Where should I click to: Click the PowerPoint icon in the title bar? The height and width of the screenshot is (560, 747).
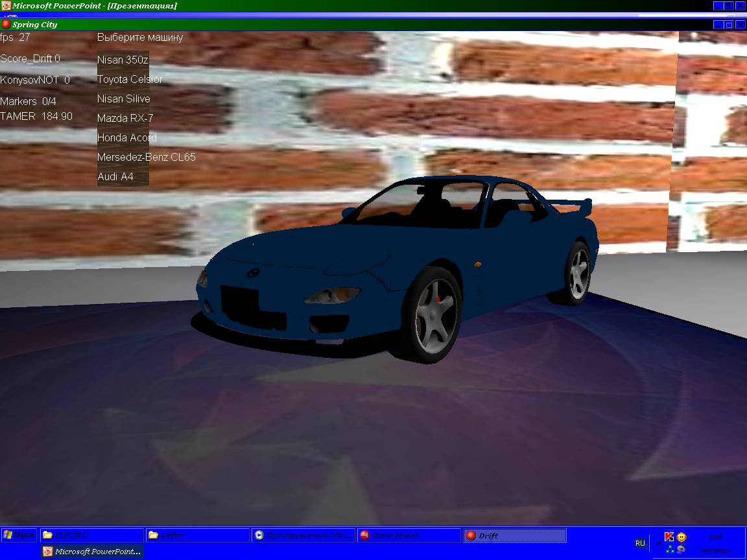click(x=6, y=6)
